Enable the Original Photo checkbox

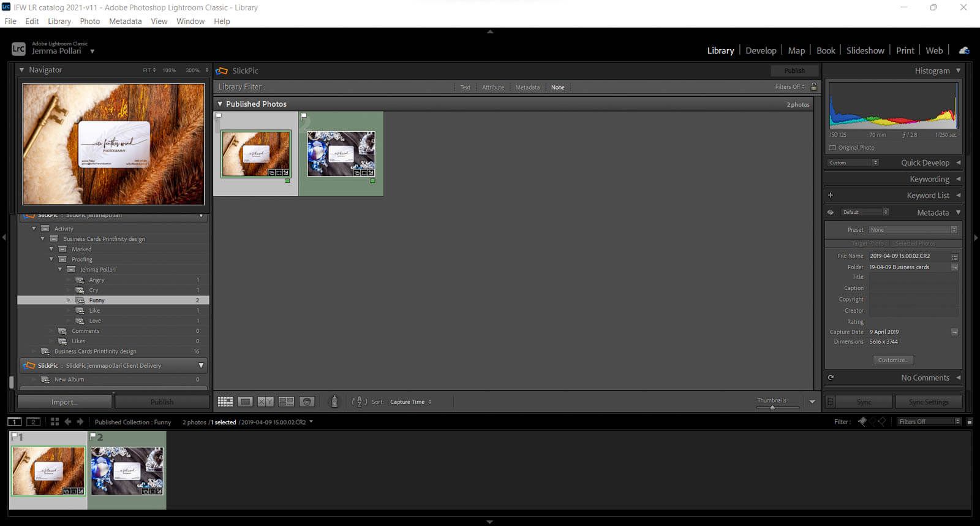pos(832,148)
